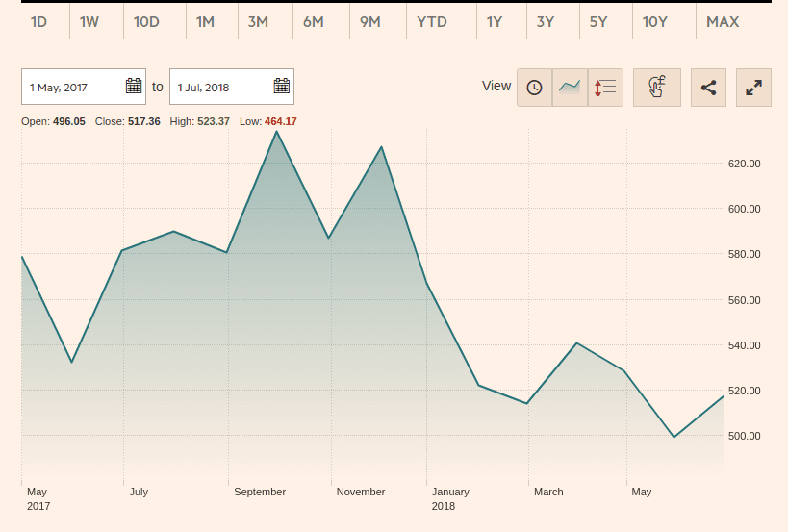
Task: Open calendar for the end date
Action: point(281,86)
